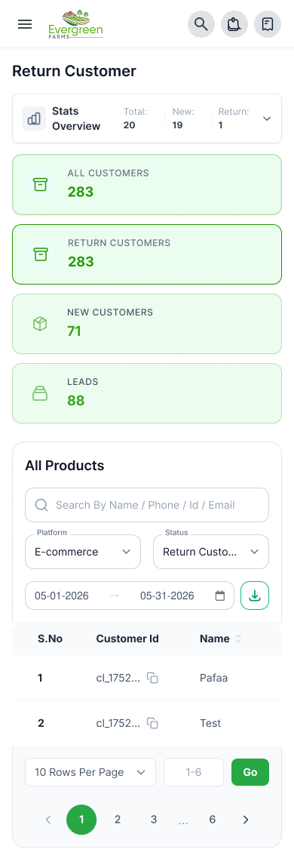Click the Evergreen Farms logo
The image size is (294, 868).
[75, 24]
